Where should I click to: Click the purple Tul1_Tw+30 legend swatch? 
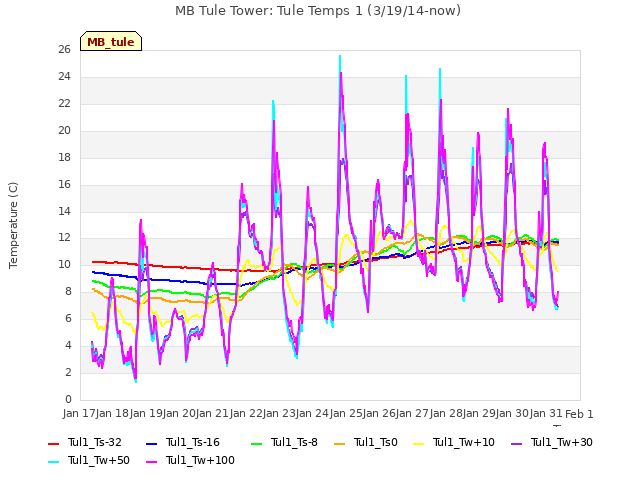tap(517, 443)
